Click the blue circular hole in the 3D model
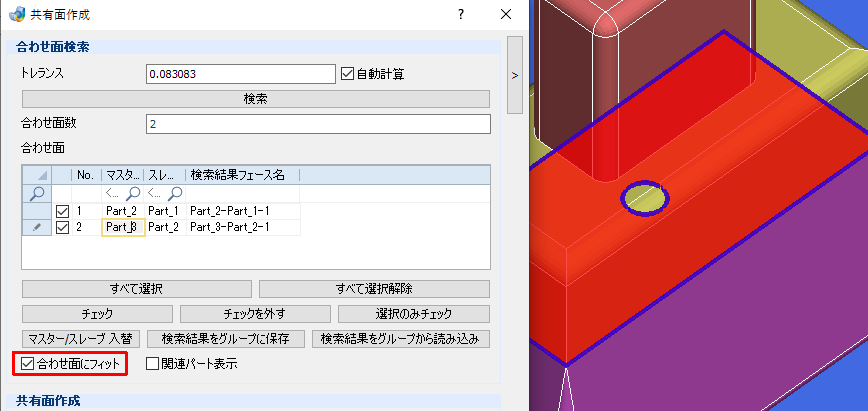 645,197
